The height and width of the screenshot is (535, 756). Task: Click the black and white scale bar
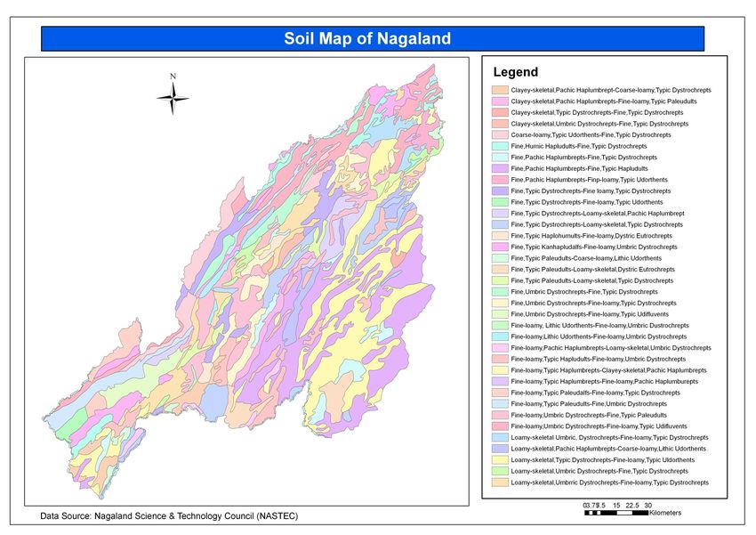(616, 513)
